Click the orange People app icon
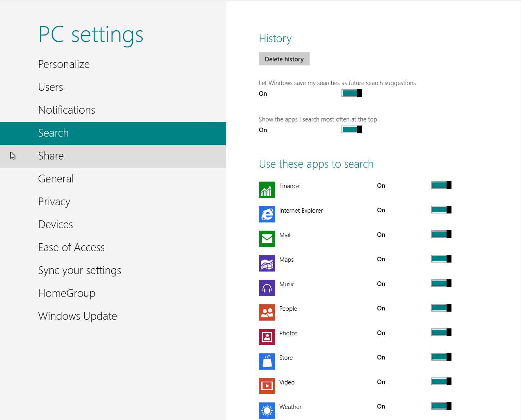The width and height of the screenshot is (521, 420). 267,312
